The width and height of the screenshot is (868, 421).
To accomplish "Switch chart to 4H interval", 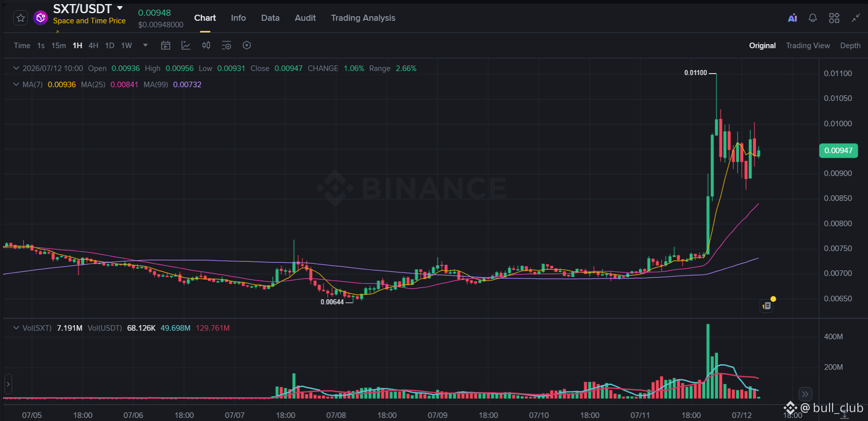I will 94,46.
